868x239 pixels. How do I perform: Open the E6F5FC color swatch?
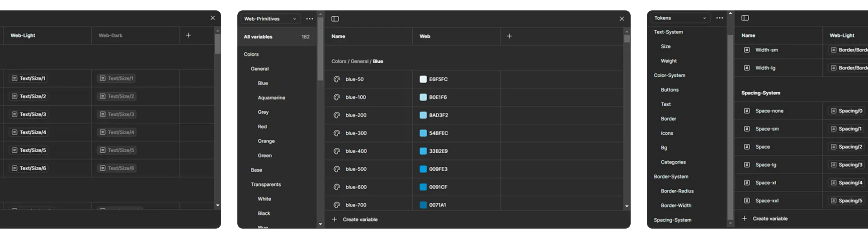pos(423,79)
